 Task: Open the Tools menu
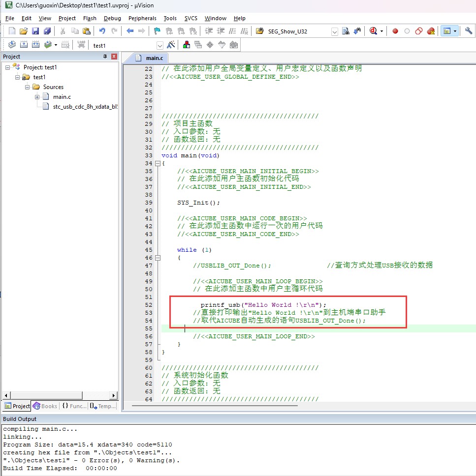click(170, 18)
